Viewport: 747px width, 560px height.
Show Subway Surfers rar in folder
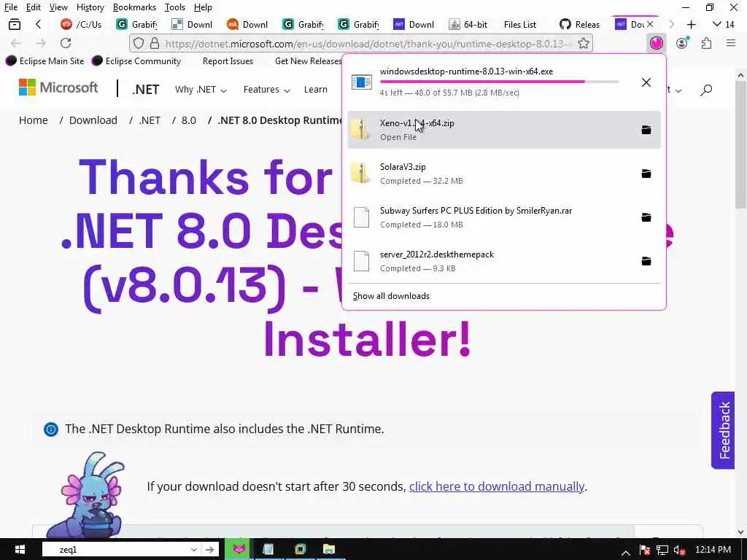[x=646, y=217]
